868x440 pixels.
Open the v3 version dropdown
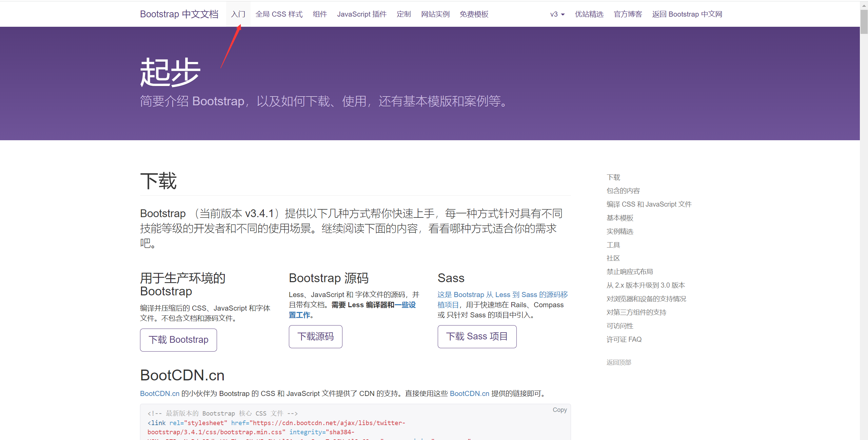click(557, 14)
